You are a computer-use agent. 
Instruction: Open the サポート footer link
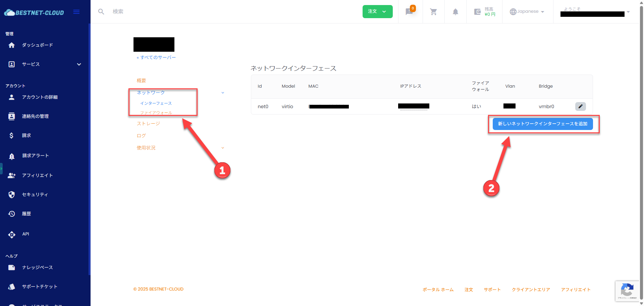(492, 290)
